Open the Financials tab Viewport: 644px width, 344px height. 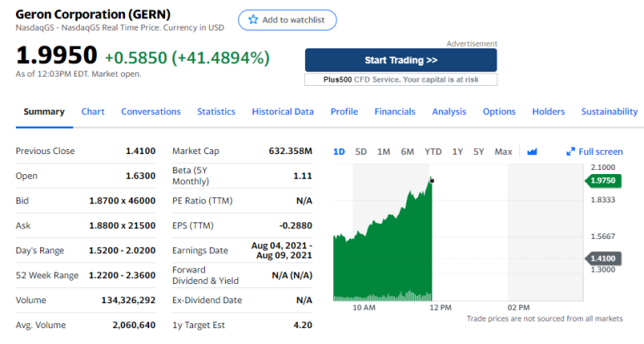click(x=395, y=112)
